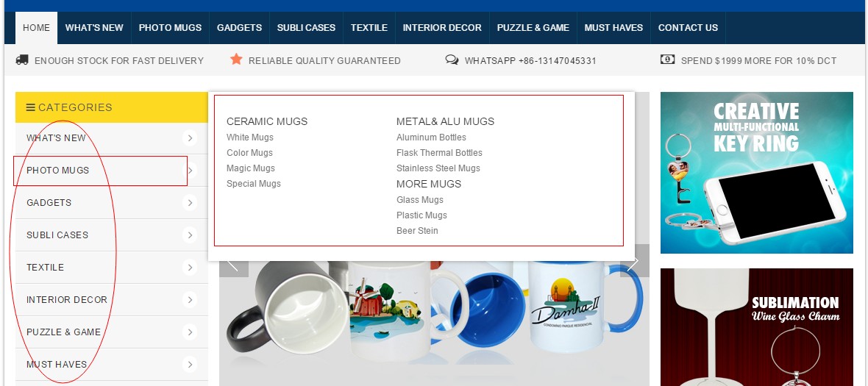Viewport: 868px width, 386px height.
Task: Expand the What's New category arrow
Action: tap(190, 137)
